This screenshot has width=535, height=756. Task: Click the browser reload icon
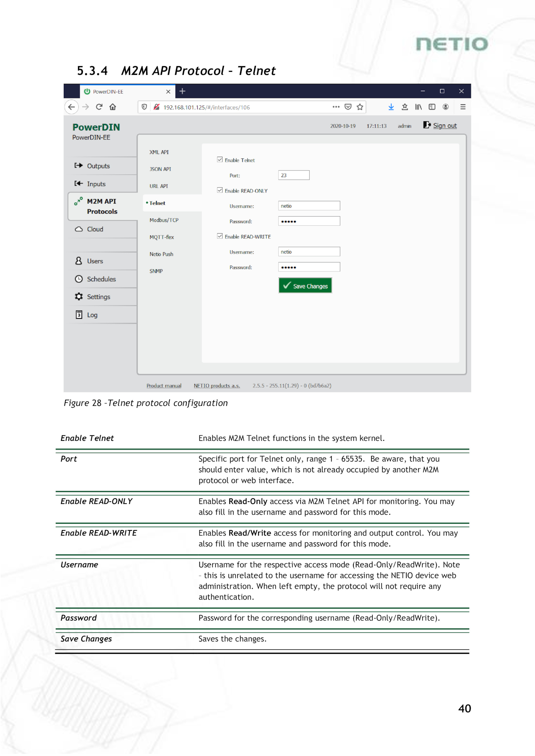(x=99, y=107)
